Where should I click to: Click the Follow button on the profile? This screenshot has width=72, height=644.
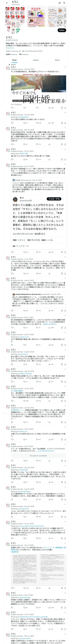click(62, 30)
